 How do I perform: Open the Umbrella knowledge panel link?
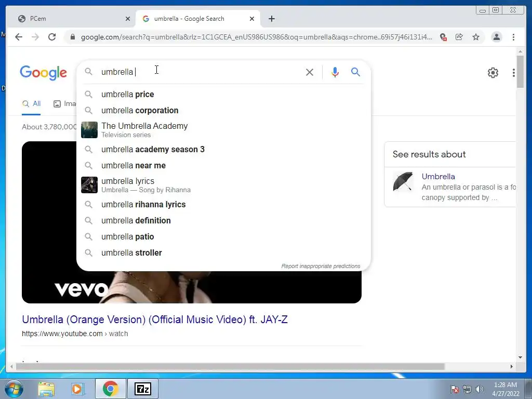tap(438, 177)
